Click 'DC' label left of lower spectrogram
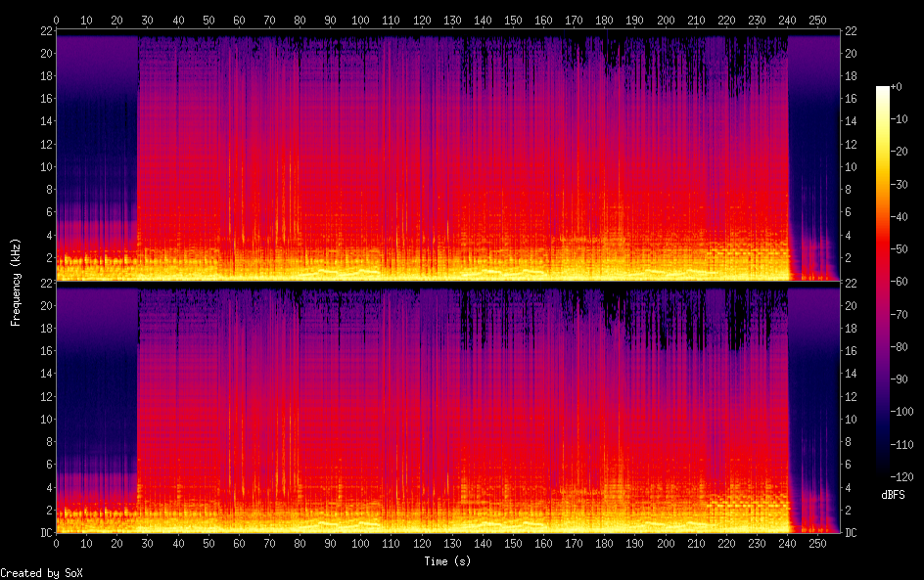 [47, 533]
